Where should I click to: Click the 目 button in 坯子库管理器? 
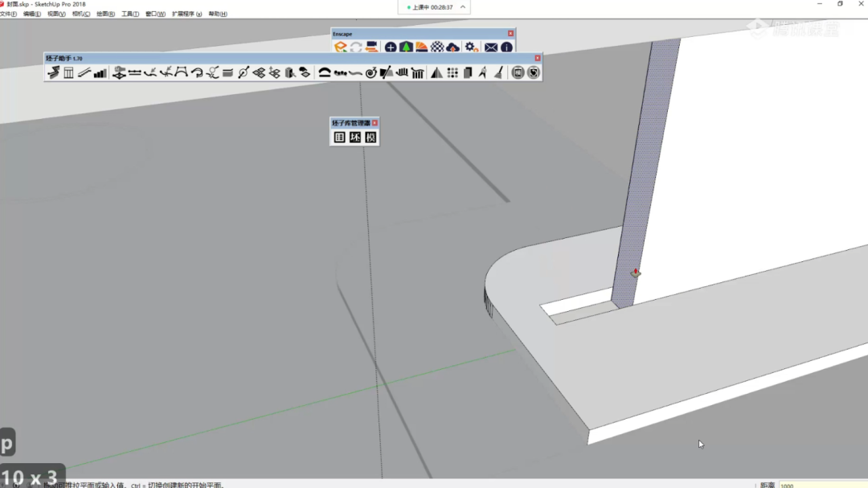[339, 137]
